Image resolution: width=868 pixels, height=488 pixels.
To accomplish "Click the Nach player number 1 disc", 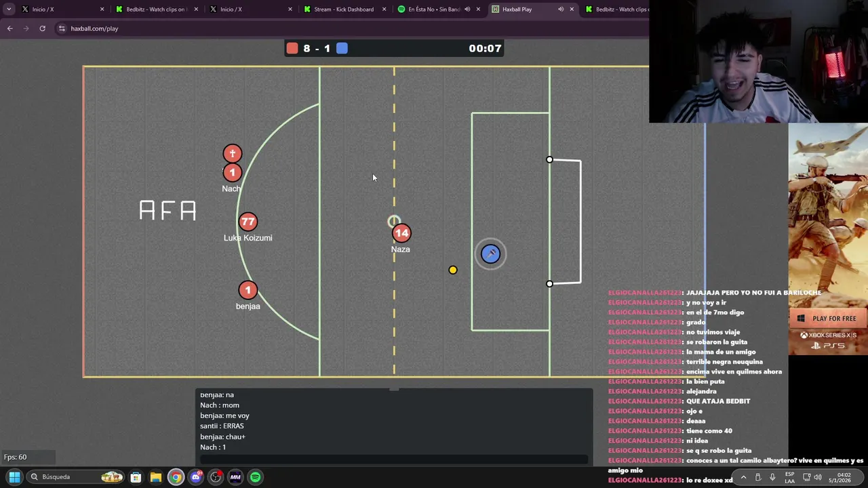I will point(232,173).
